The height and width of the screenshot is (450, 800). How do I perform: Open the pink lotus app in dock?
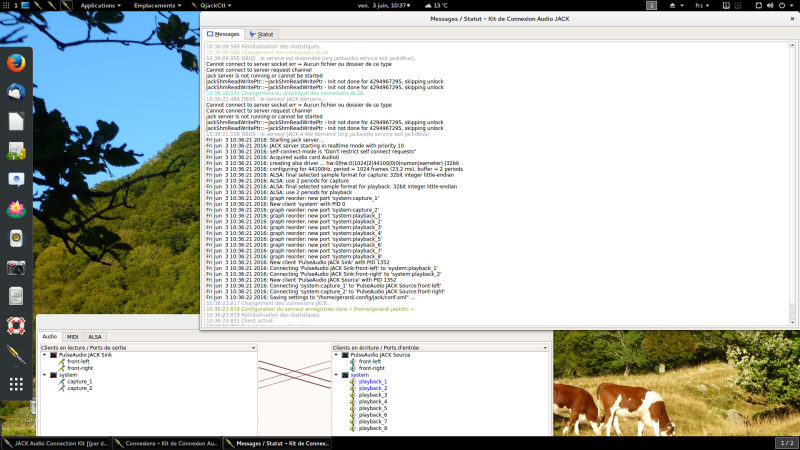pos(17,209)
